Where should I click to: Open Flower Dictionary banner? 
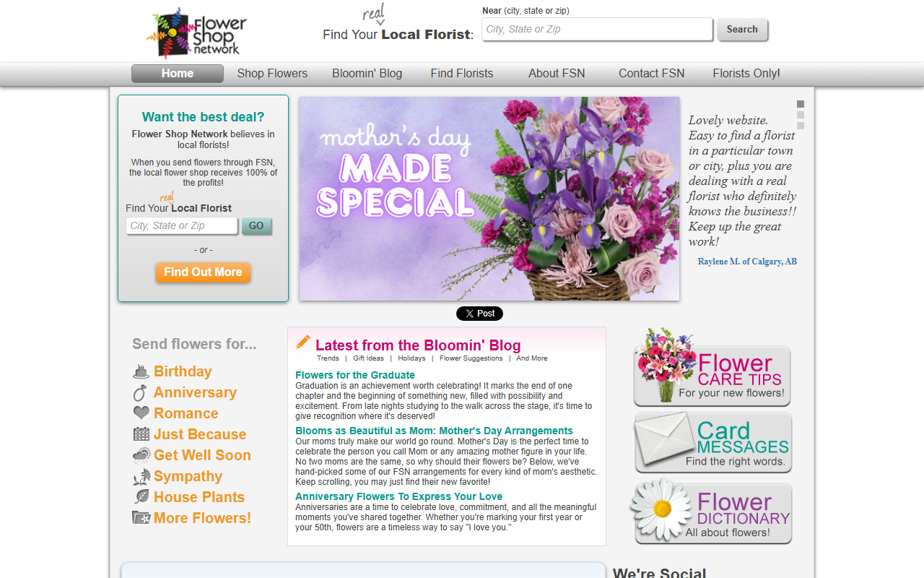(x=712, y=512)
